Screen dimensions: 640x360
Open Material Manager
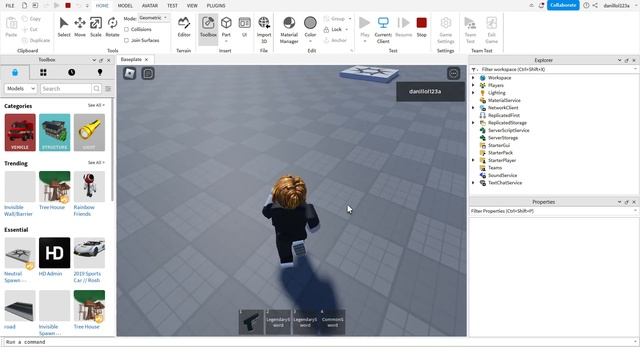289,29
